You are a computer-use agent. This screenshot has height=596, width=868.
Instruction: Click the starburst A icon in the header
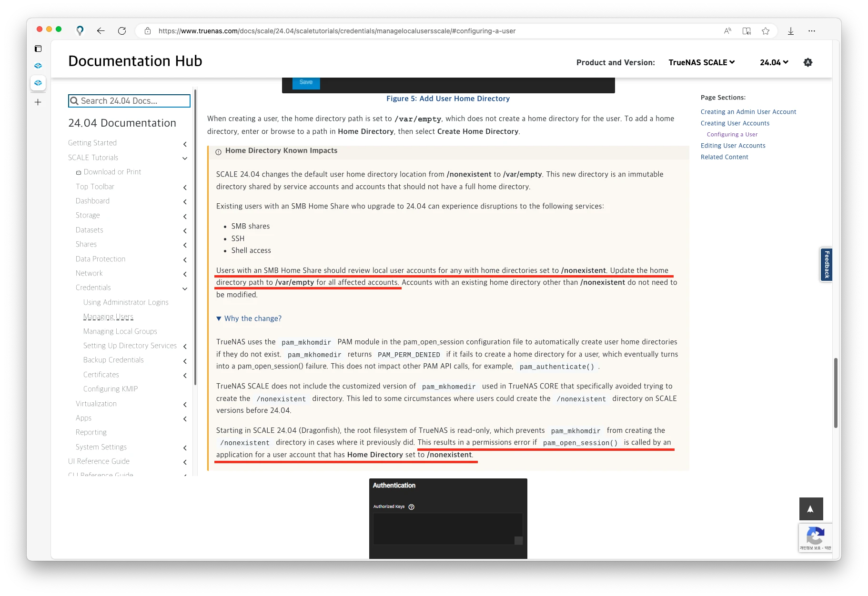click(x=808, y=62)
